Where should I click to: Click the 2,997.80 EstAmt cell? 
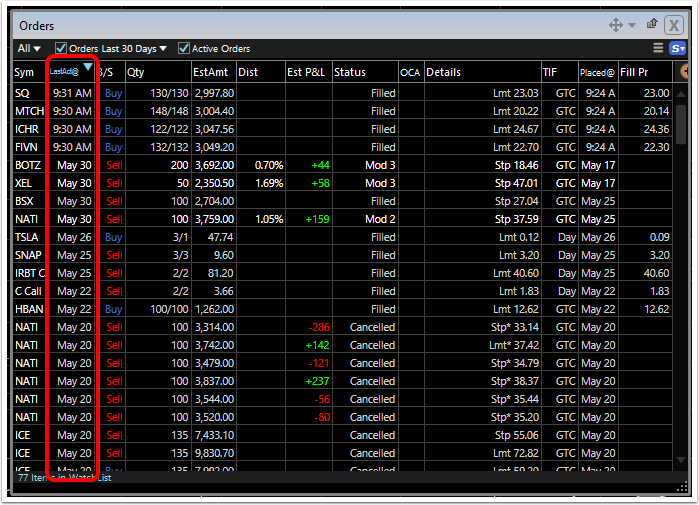(x=214, y=93)
